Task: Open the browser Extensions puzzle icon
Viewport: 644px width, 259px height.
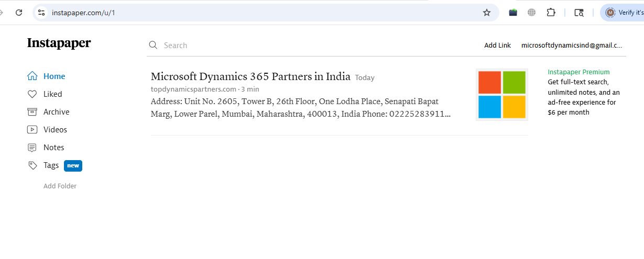Action: coord(551,13)
